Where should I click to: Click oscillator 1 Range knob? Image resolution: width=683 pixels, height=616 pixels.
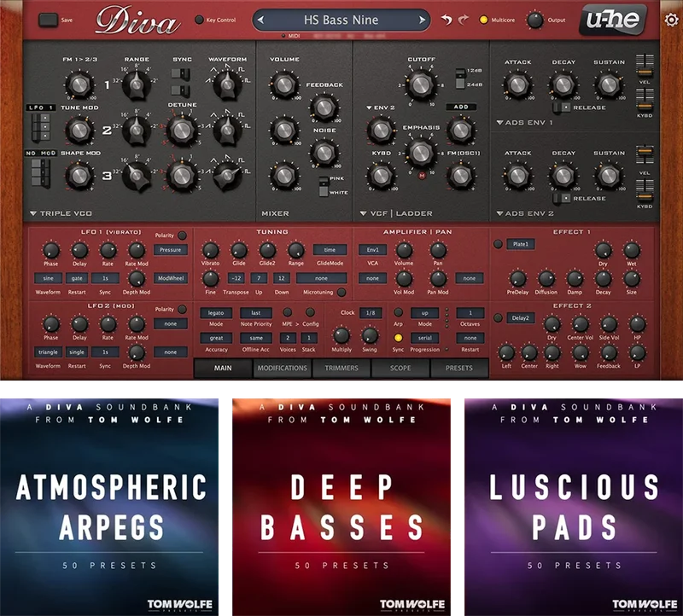(137, 84)
